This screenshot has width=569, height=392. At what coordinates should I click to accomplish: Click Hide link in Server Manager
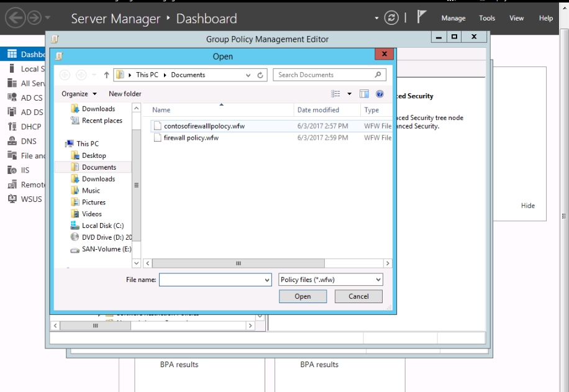click(527, 206)
